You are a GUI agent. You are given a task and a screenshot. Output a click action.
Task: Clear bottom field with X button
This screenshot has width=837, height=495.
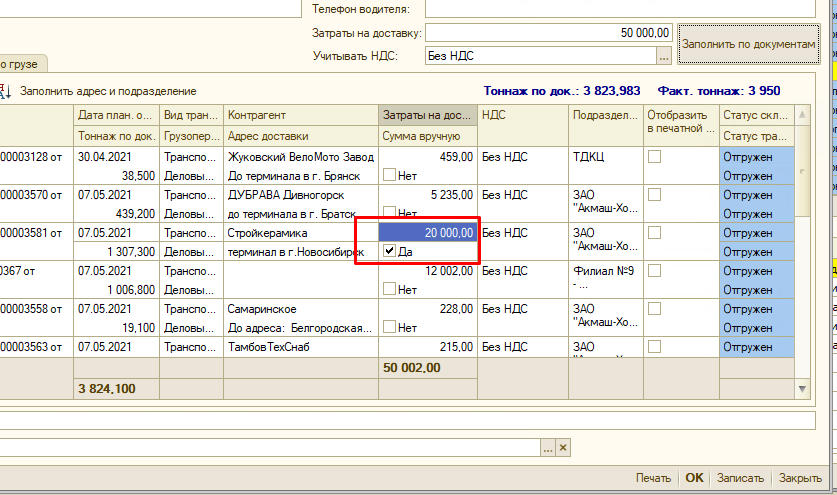[563, 448]
